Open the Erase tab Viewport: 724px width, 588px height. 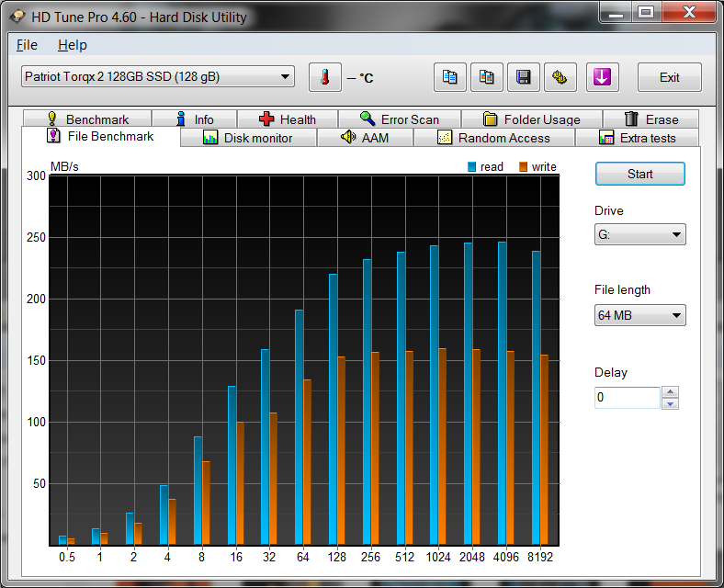coord(650,119)
